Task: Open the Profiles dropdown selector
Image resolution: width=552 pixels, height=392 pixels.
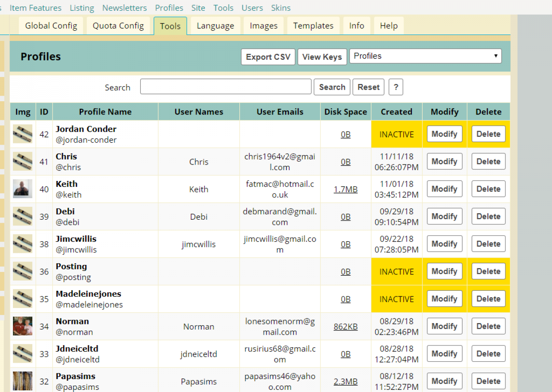Action: pyautogui.click(x=425, y=56)
